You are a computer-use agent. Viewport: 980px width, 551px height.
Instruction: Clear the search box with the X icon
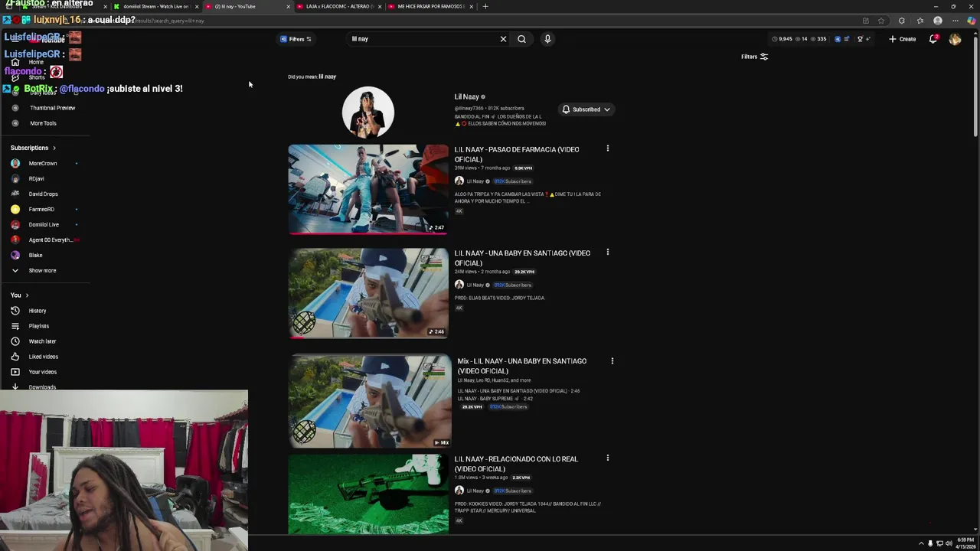pos(503,39)
